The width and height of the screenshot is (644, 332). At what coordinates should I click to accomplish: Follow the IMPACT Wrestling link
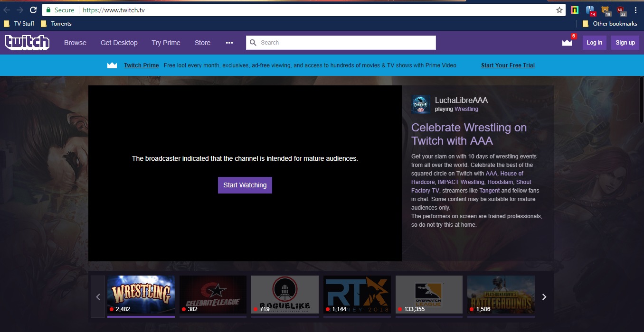(461, 182)
